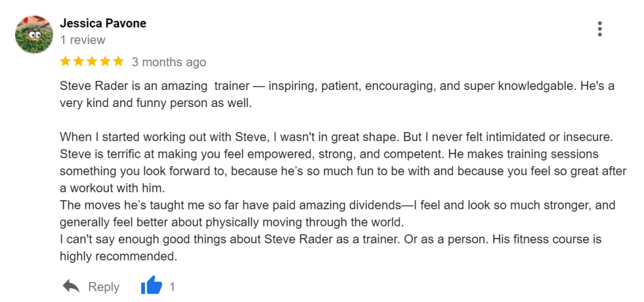Click the second gold rating star

79,62
